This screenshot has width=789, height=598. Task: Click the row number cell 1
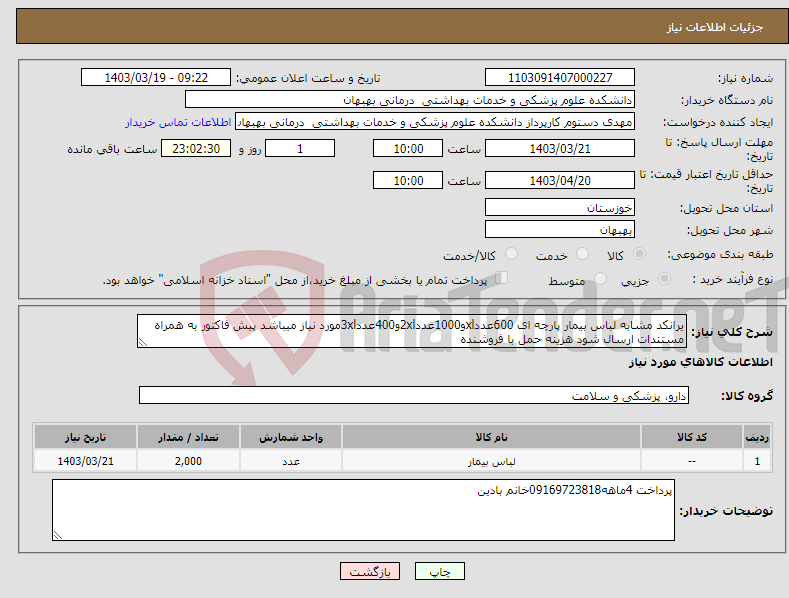tap(757, 461)
